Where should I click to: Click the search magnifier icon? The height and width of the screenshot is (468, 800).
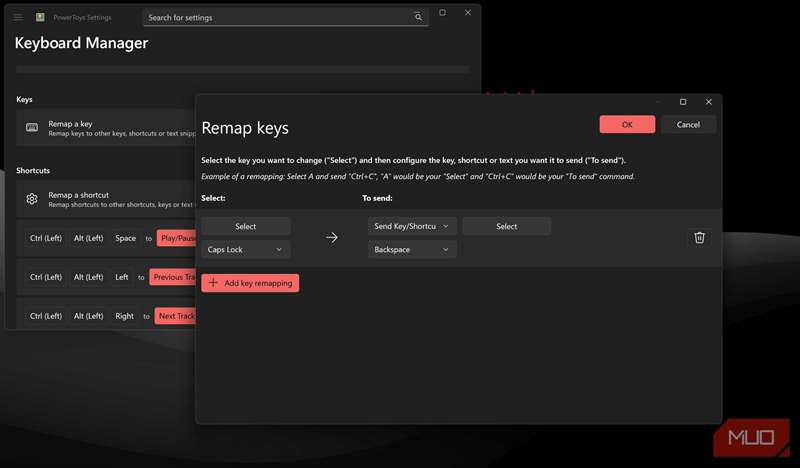point(419,17)
